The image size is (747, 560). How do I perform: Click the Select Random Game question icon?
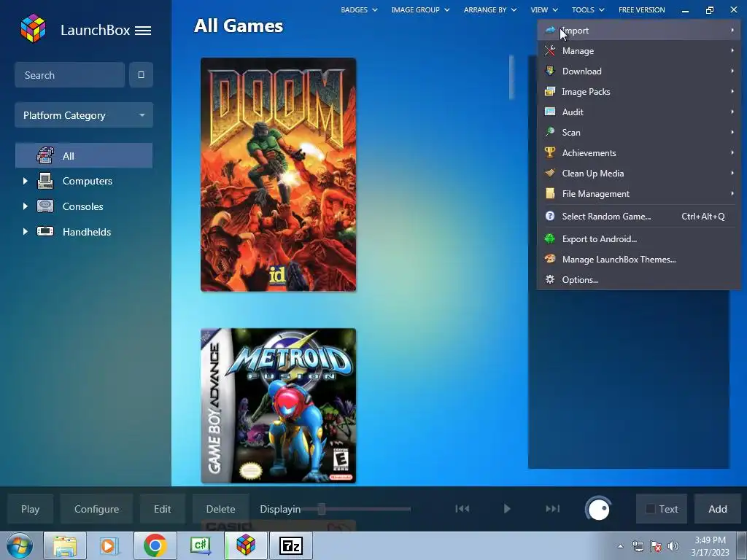point(550,216)
